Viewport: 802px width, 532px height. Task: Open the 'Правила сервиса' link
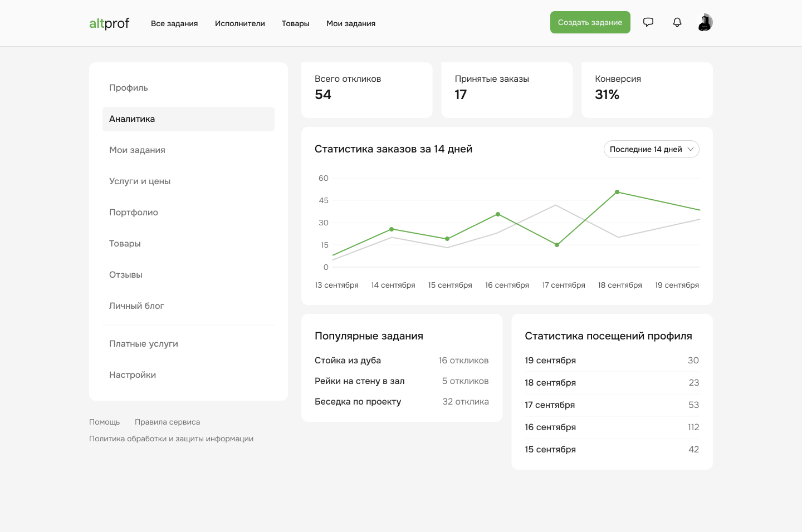167,422
